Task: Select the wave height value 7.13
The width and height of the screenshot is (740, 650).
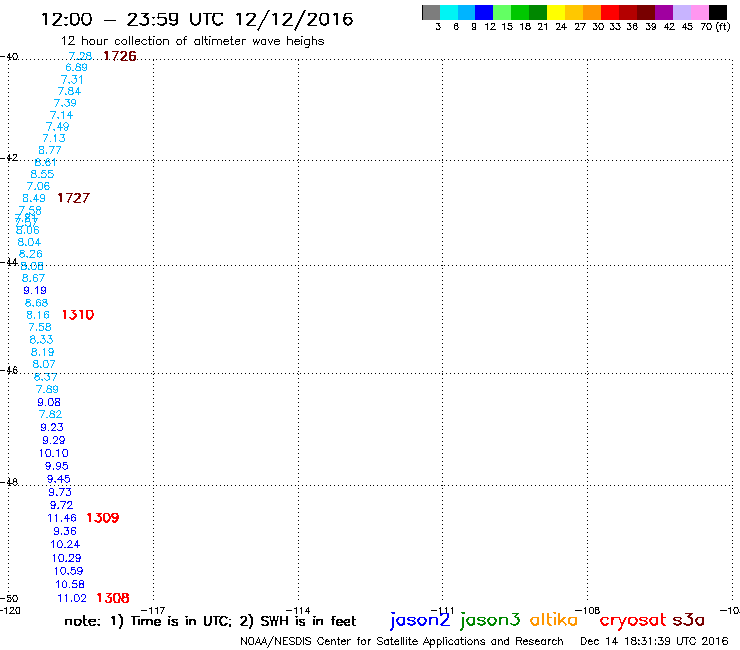Action: pyautogui.click(x=54, y=138)
